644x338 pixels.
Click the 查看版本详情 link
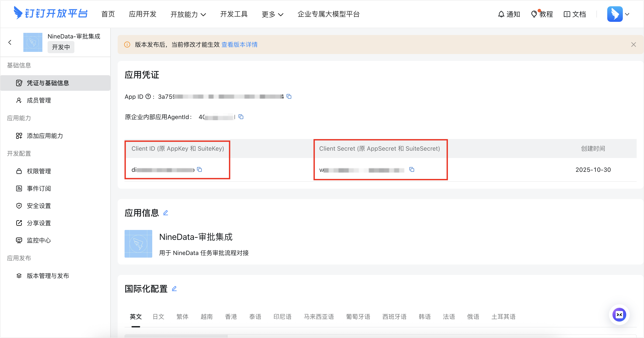[x=239, y=45]
